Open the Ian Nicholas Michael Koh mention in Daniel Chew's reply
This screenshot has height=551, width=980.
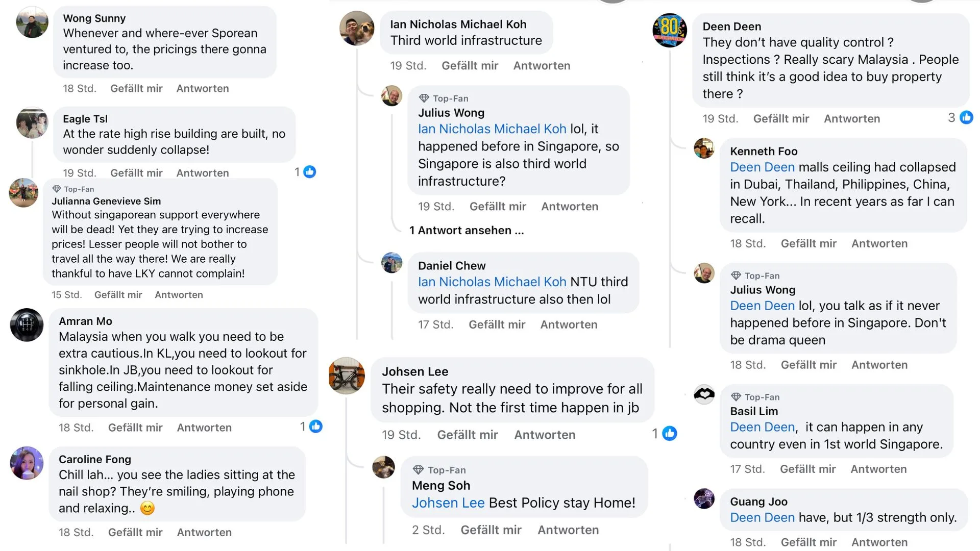click(x=492, y=282)
